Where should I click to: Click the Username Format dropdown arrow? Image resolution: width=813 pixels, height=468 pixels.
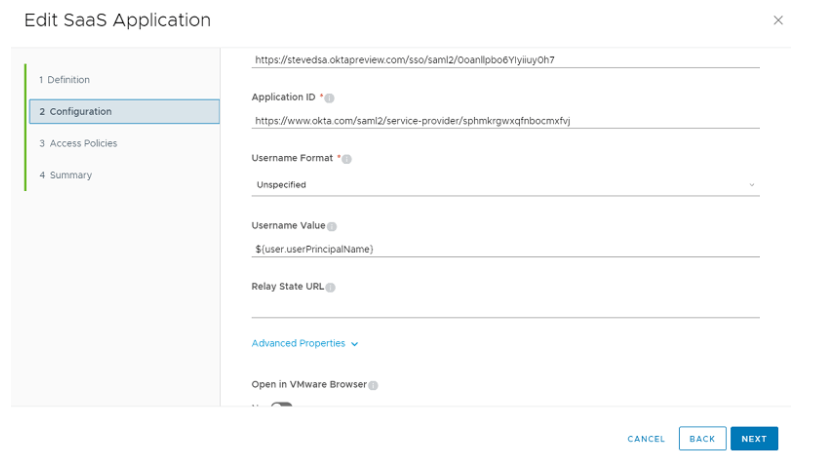(752, 185)
